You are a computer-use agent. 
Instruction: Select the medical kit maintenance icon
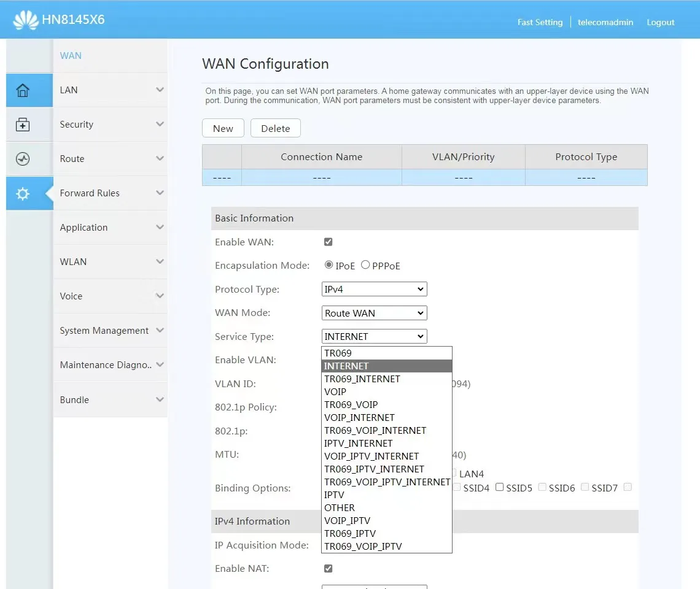[x=23, y=125]
